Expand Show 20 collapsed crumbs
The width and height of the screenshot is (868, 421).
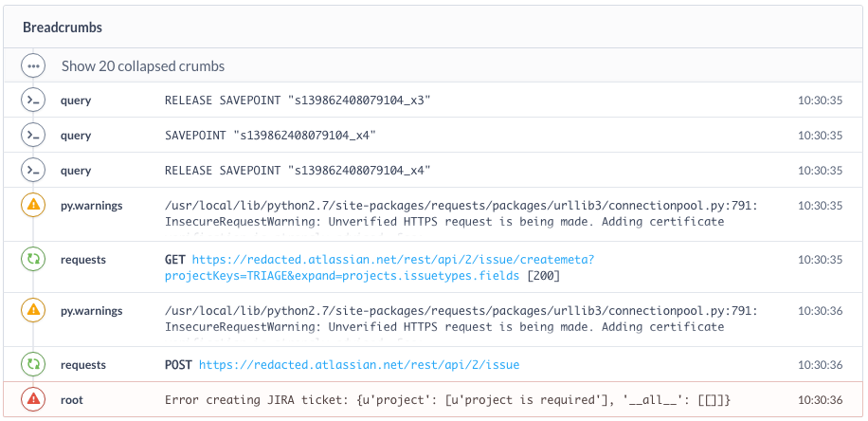tap(143, 66)
